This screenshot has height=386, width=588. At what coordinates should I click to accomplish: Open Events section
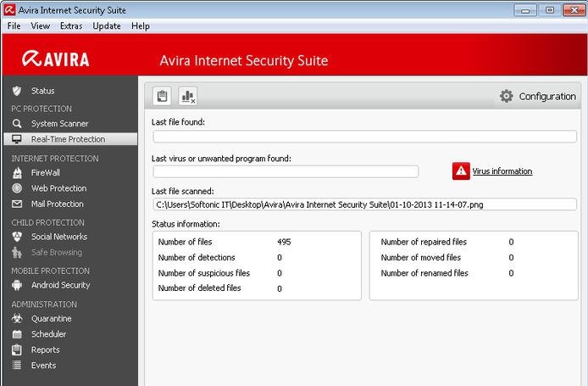pos(43,365)
